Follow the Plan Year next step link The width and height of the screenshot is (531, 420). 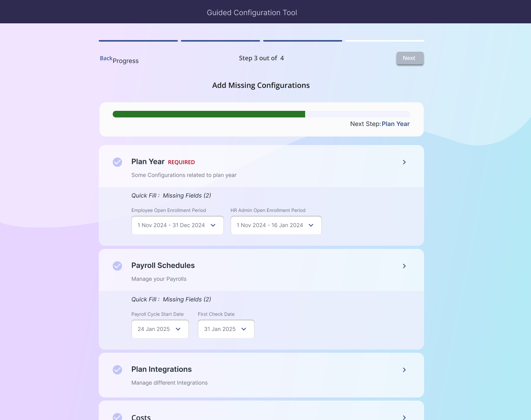click(396, 124)
